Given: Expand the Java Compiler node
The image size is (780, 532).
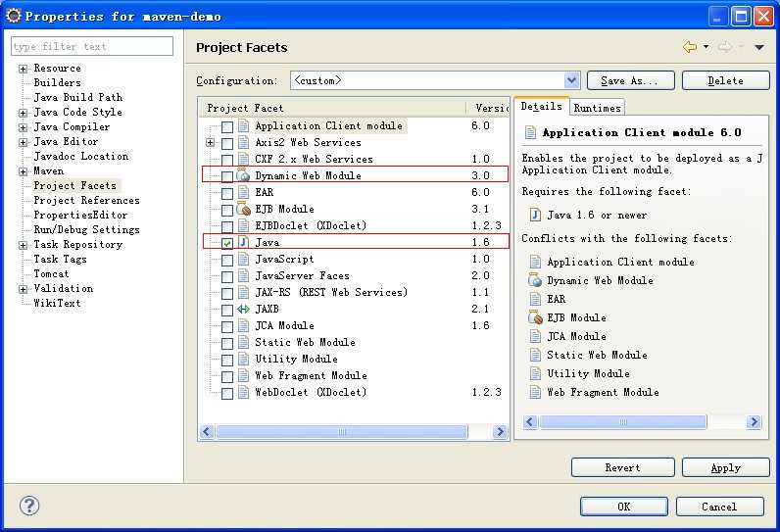Looking at the screenshot, I should click(x=23, y=127).
